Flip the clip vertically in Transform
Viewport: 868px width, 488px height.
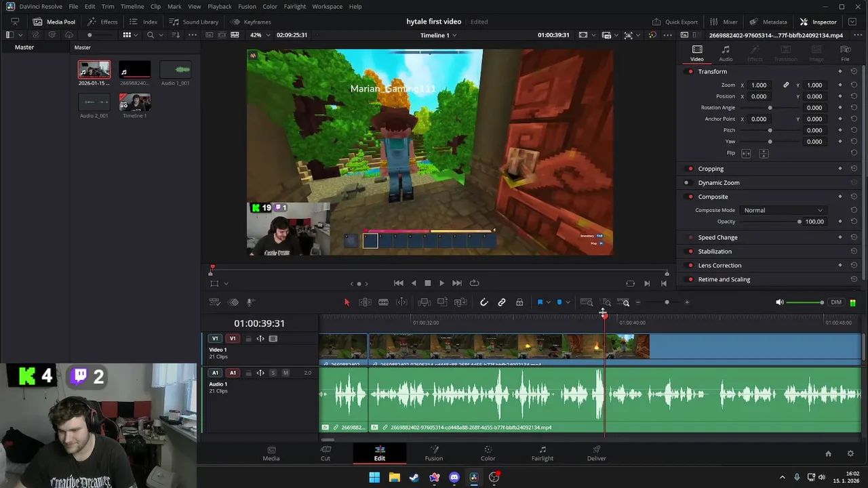pos(764,153)
